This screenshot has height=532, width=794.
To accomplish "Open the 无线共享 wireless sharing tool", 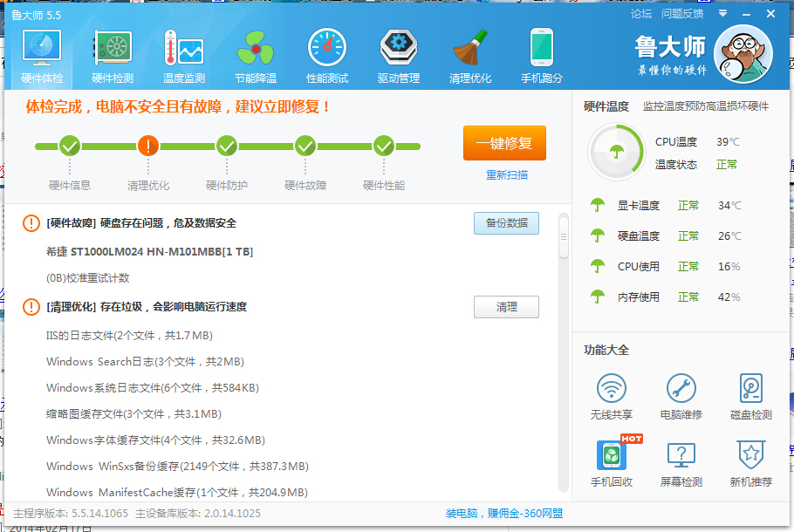I will pos(611,397).
